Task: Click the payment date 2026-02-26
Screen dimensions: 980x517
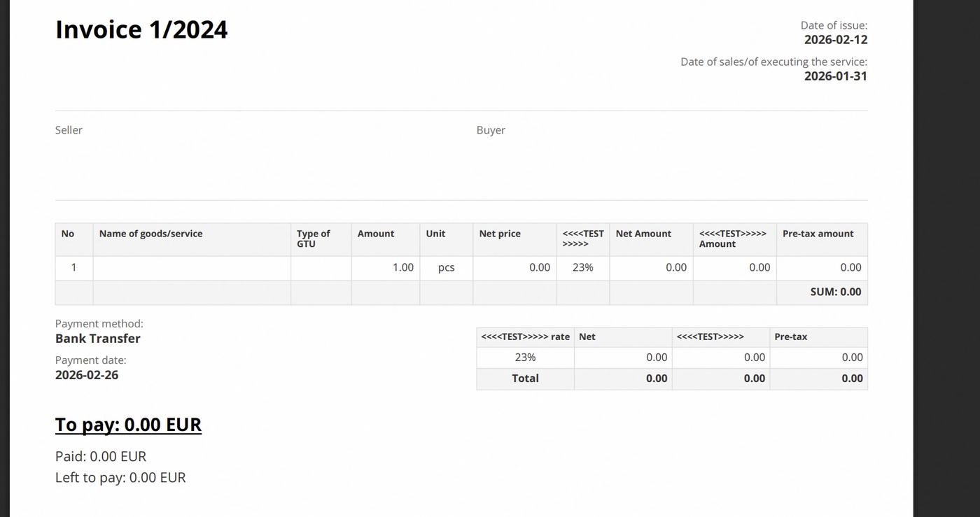Action: click(87, 375)
